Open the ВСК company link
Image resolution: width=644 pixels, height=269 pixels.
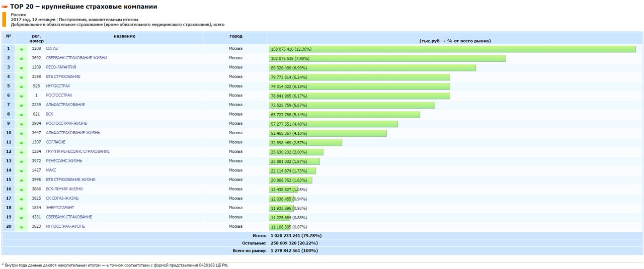coord(50,114)
